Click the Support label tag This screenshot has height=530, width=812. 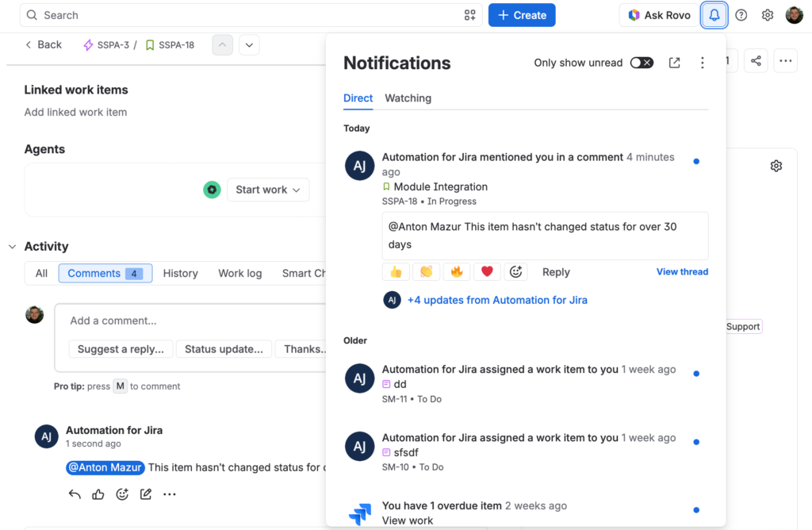(x=743, y=326)
